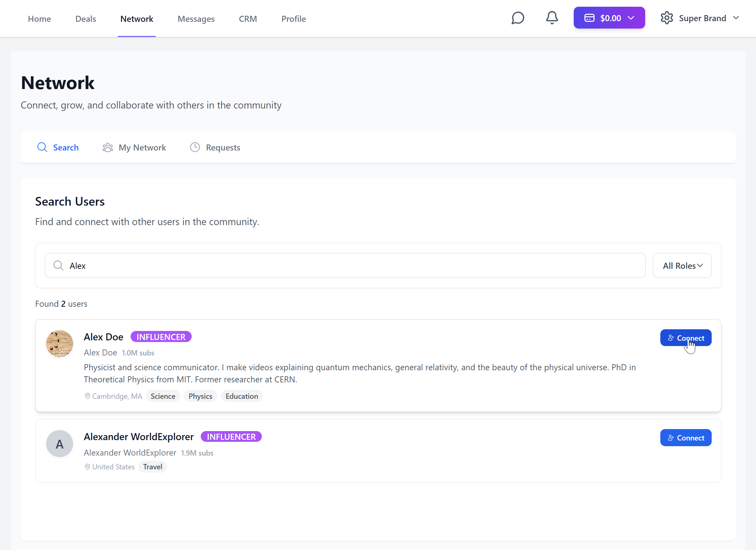Click the 1.0M subs count
756x550 pixels.
tap(138, 353)
